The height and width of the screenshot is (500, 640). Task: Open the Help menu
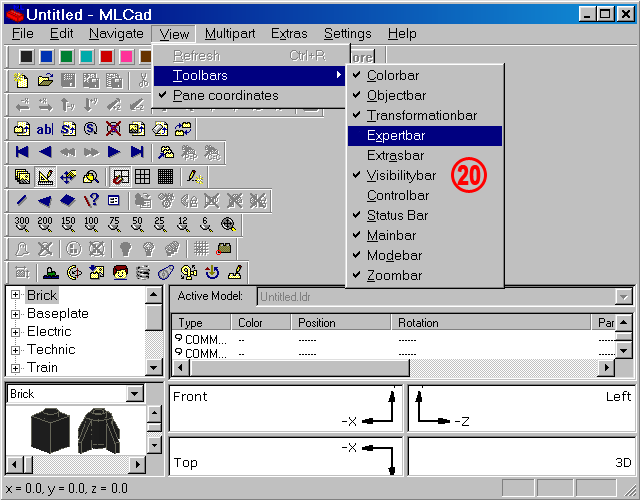(402, 33)
